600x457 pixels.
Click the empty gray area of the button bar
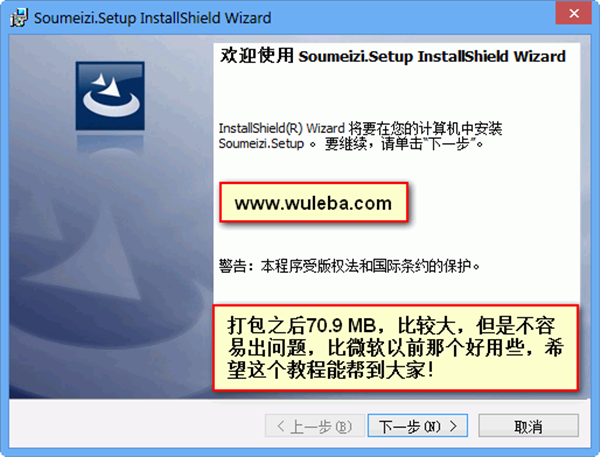click(134, 425)
